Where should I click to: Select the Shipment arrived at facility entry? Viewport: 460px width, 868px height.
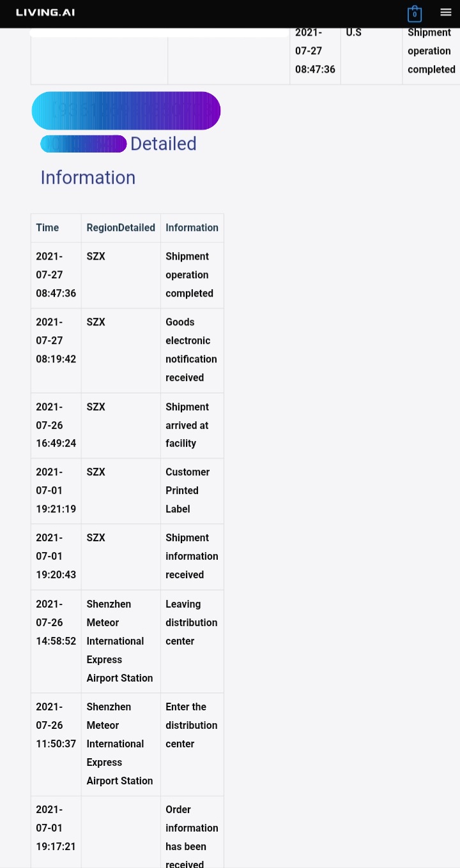click(x=187, y=425)
